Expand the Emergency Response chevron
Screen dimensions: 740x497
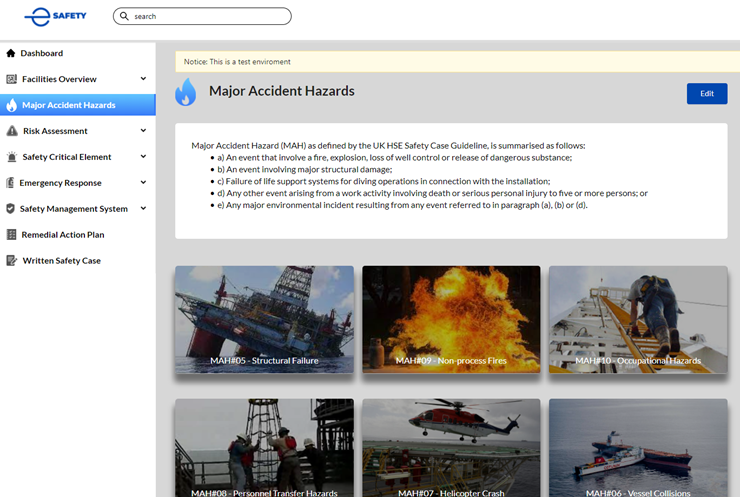pyautogui.click(x=143, y=183)
